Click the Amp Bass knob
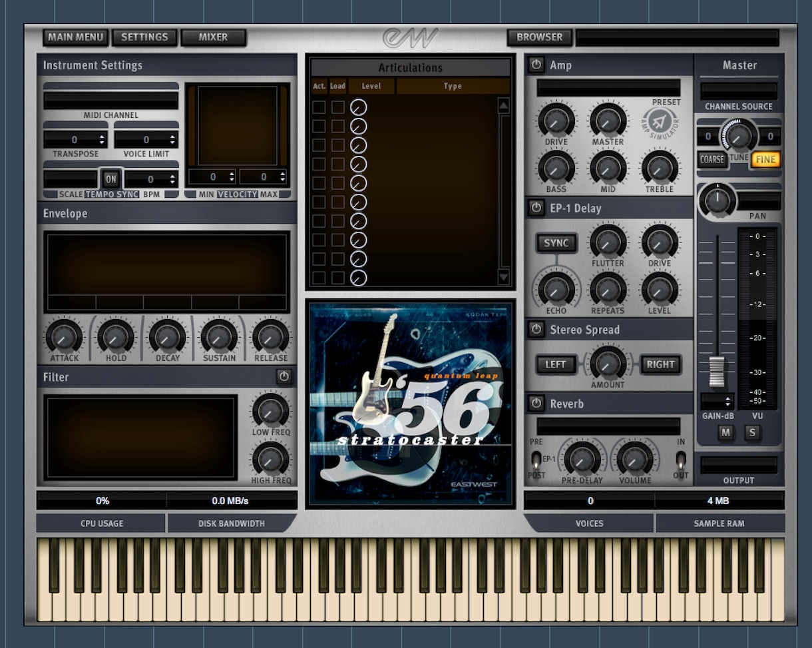812x648 pixels. coord(556,168)
